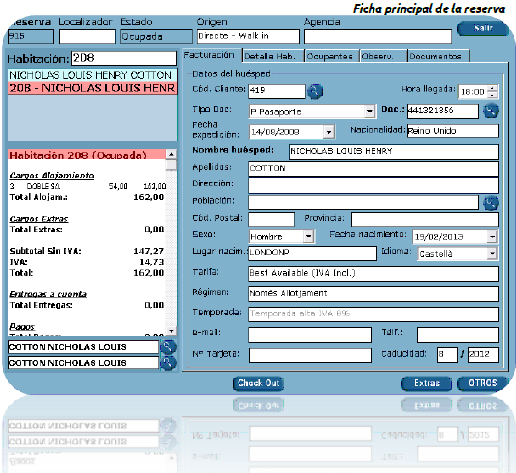Click the Cód. Postal input field
Image resolution: width=516 pixels, height=473 pixels.
click(x=271, y=220)
